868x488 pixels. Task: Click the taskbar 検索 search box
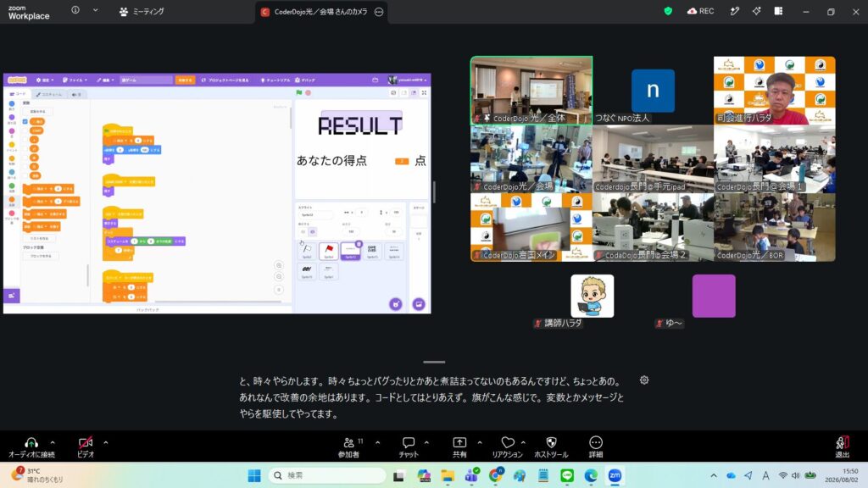coord(327,475)
